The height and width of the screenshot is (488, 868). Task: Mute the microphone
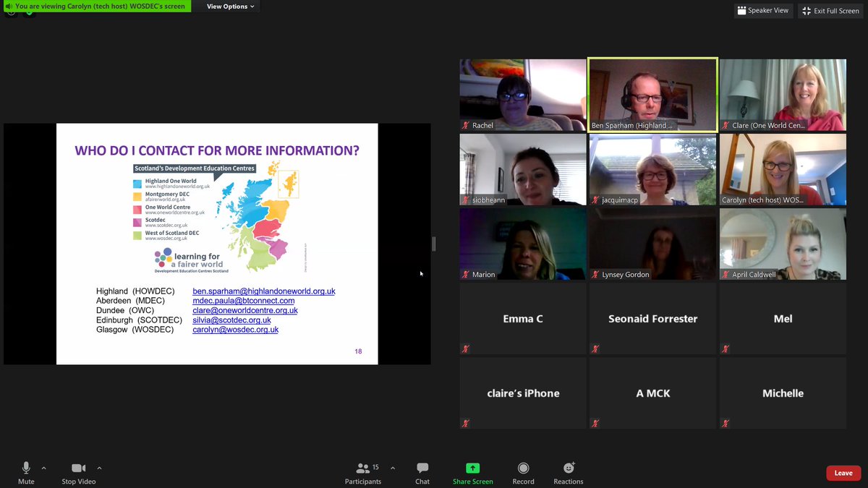(x=26, y=473)
